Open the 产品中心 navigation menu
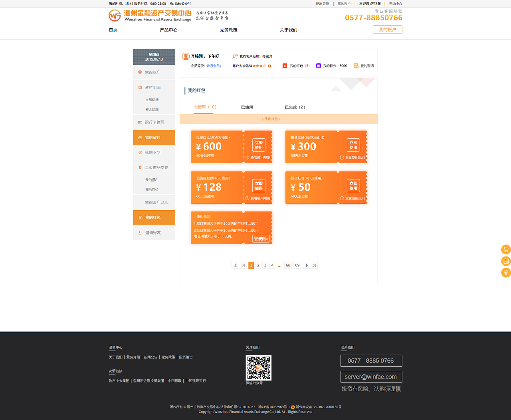Screen dimensions: 511x420 point(168,30)
